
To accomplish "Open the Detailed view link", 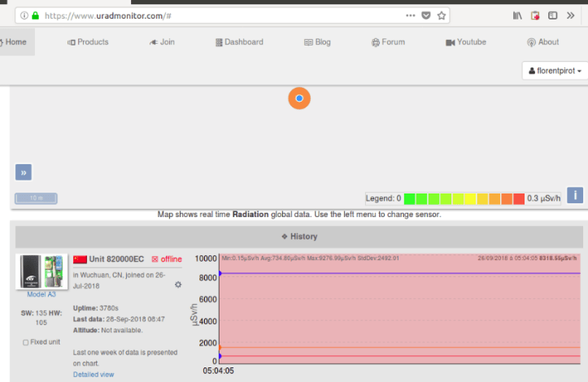I will pyautogui.click(x=94, y=375).
